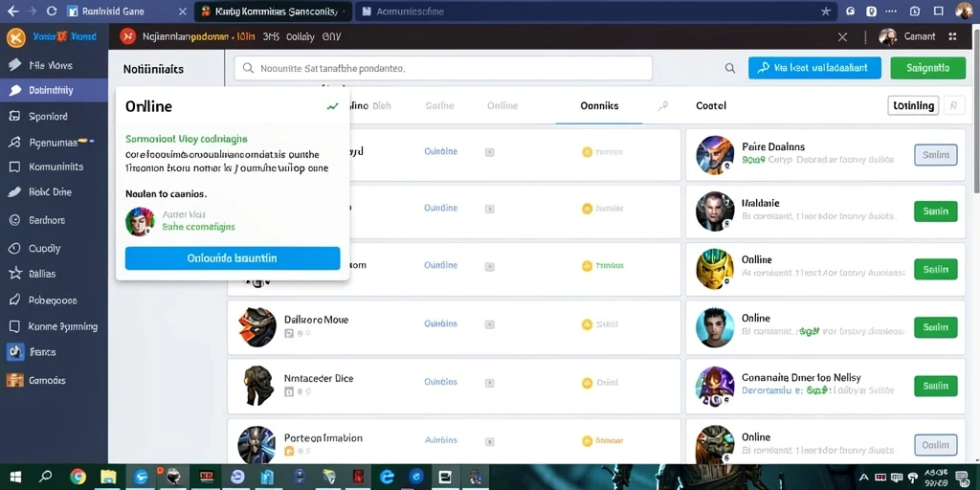Open the Sahe ccomañajns link in popup
The height and width of the screenshot is (490, 980).
click(x=199, y=227)
